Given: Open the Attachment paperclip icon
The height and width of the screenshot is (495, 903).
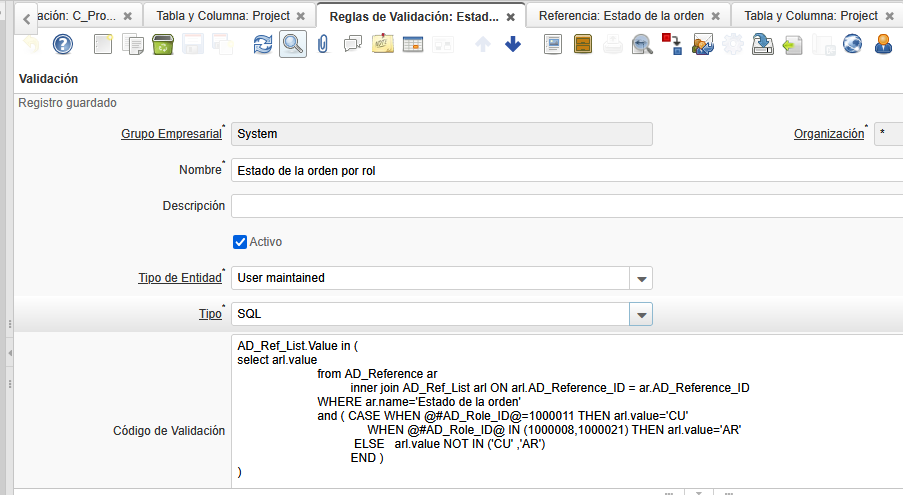Looking at the screenshot, I should point(322,44).
